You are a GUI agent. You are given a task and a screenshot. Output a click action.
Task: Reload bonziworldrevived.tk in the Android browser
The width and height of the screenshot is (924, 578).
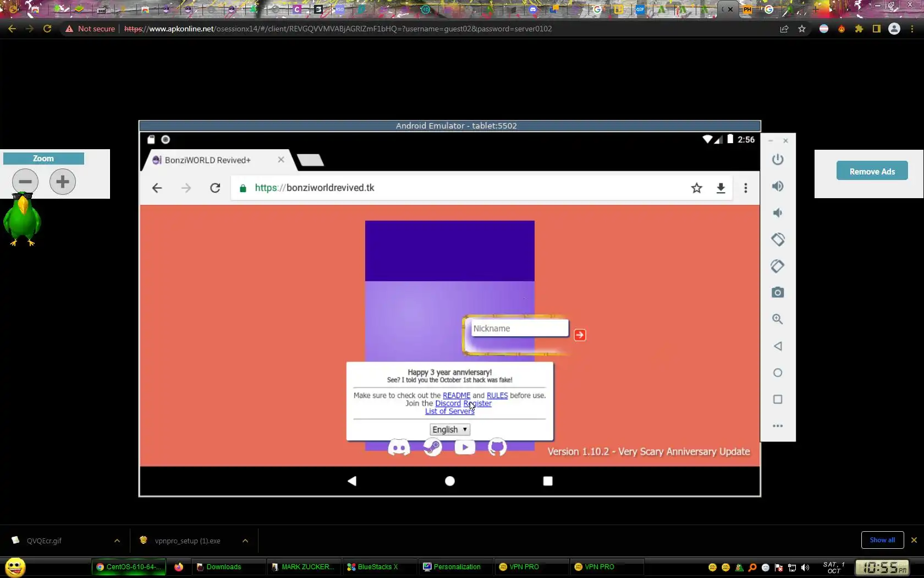(215, 188)
